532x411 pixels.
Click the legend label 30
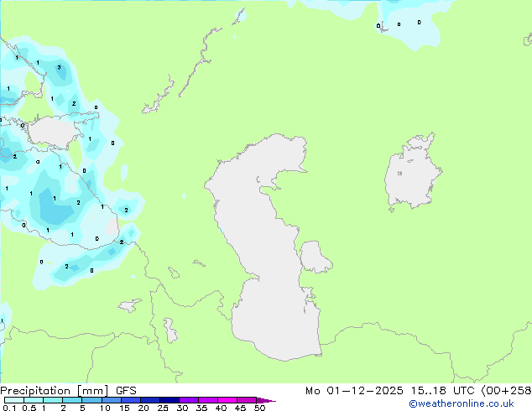(182, 408)
